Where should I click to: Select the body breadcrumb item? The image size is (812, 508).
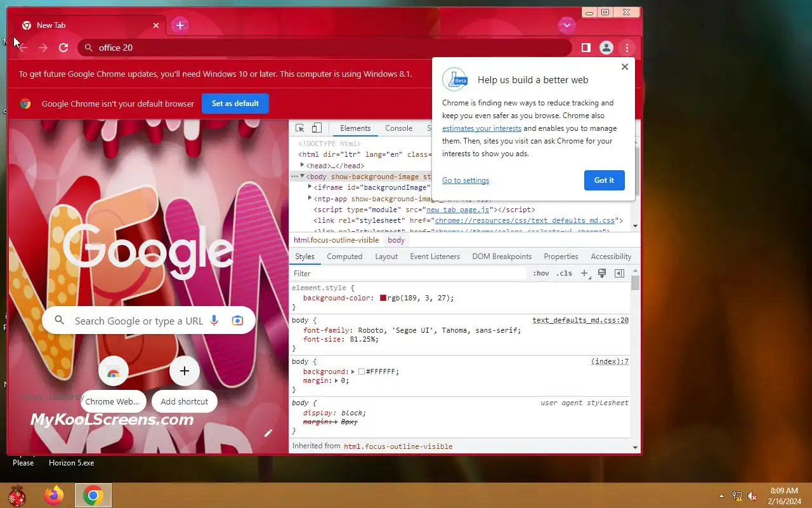(x=396, y=240)
